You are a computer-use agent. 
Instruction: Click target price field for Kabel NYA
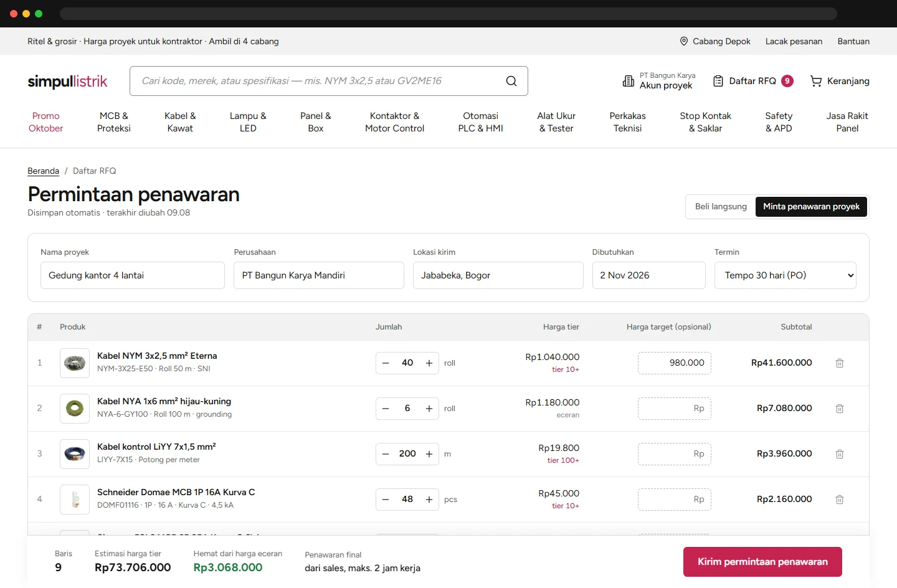[x=675, y=409]
